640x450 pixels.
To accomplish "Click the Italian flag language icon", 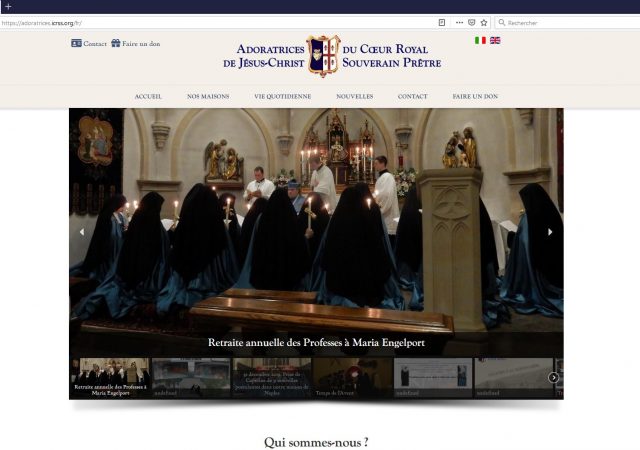I will 480,41.
